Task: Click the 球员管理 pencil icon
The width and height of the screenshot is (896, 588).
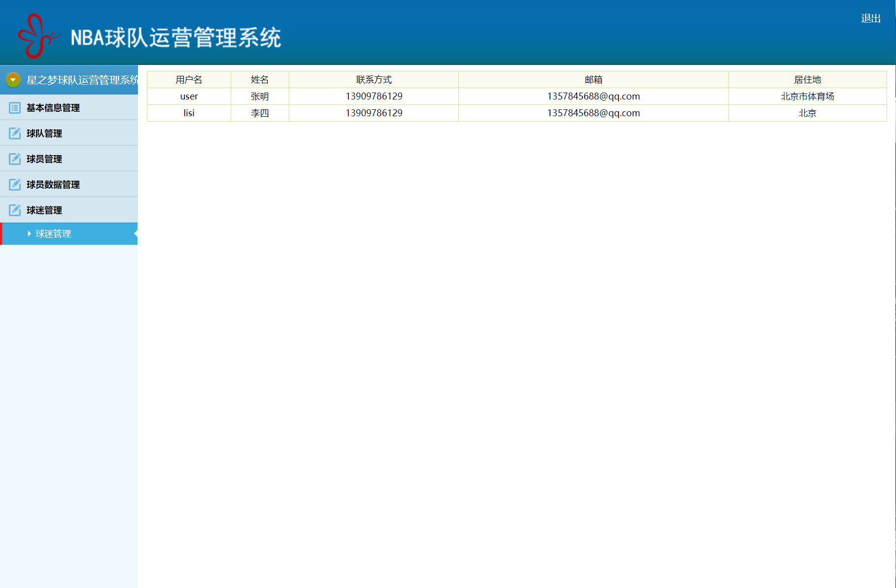Action: pyautogui.click(x=14, y=159)
